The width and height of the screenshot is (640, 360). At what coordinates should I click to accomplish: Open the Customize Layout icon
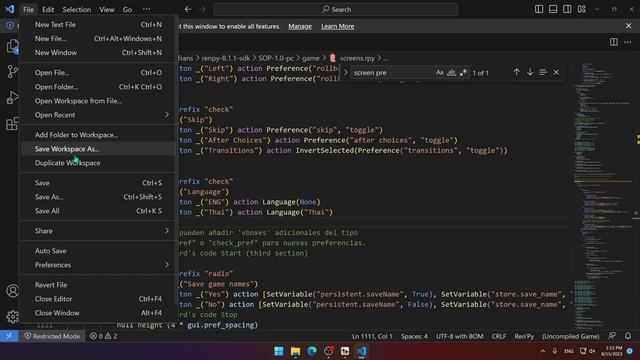click(x=582, y=9)
